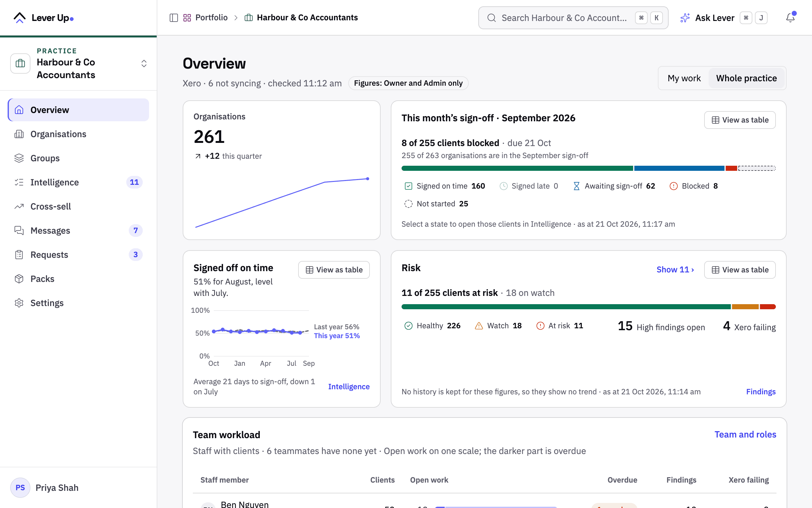The image size is (812, 508).
Task: Click the Ask Lever sparkle icon
Action: pyautogui.click(x=685, y=17)
